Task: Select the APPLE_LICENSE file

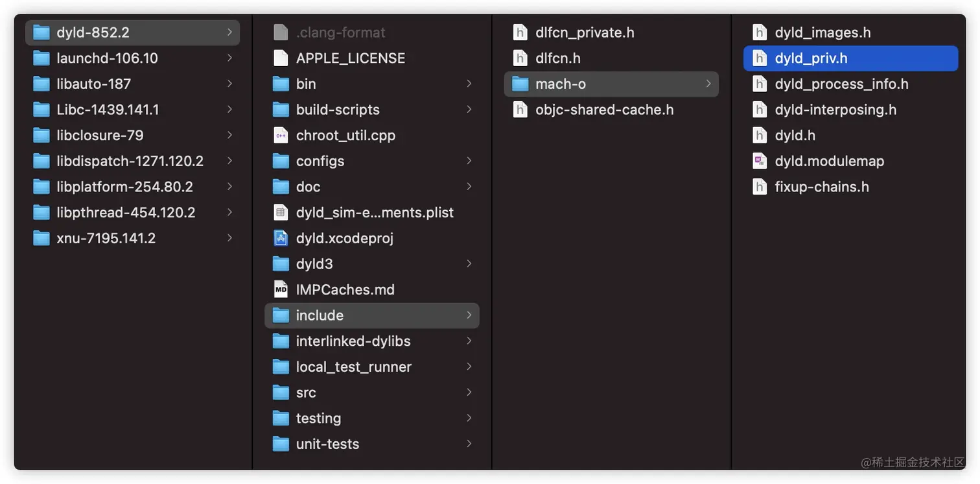Action: click(350, 58)
